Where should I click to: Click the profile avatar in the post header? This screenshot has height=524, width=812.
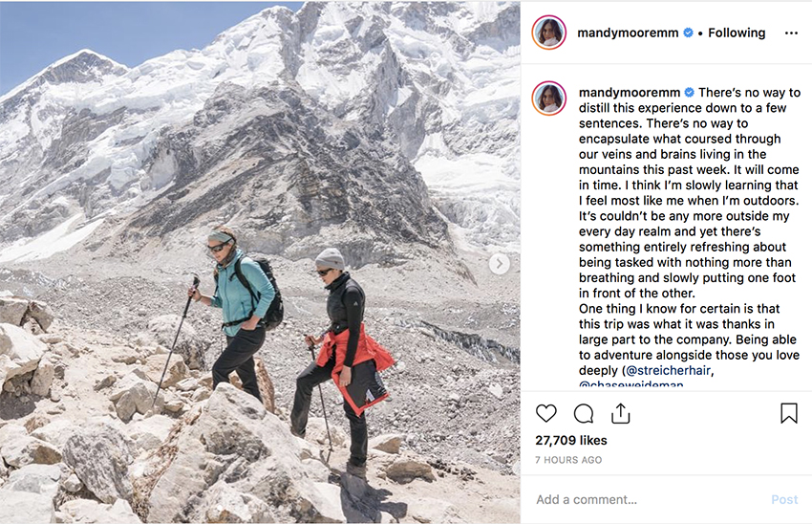549,33
